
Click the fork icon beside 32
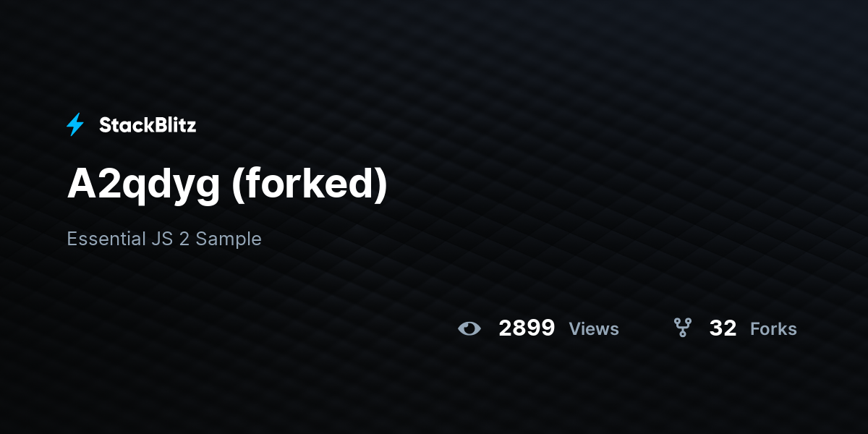pos(682,328)
